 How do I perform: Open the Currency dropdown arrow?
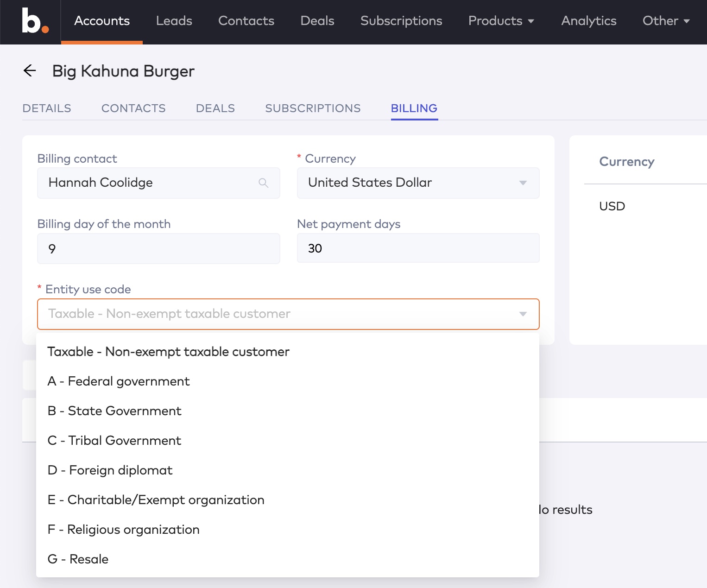(x=523, y=183)
